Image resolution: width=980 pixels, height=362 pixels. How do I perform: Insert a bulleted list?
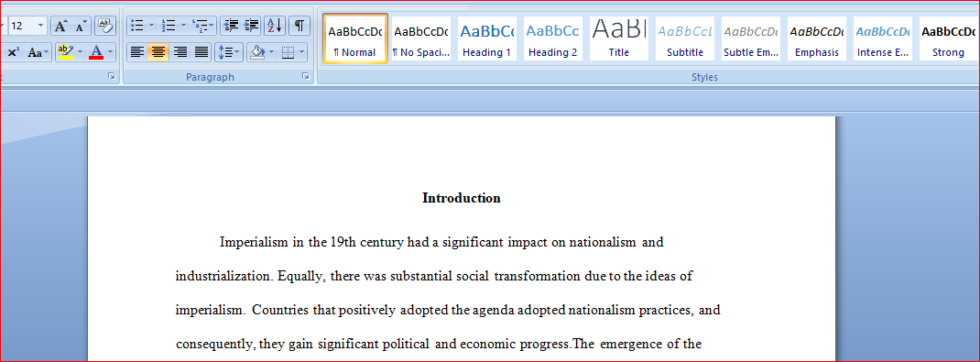coord(137,26)
